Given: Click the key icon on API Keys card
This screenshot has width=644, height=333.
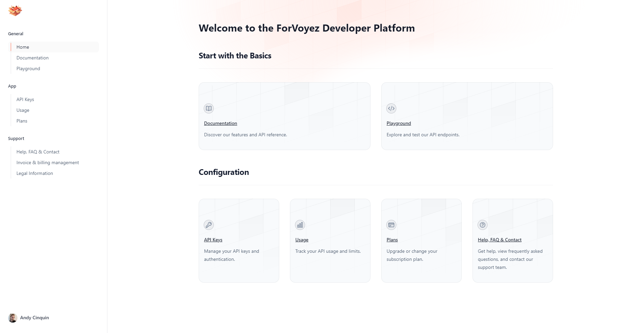Looking at the screenshot, I should coord(209,225).
